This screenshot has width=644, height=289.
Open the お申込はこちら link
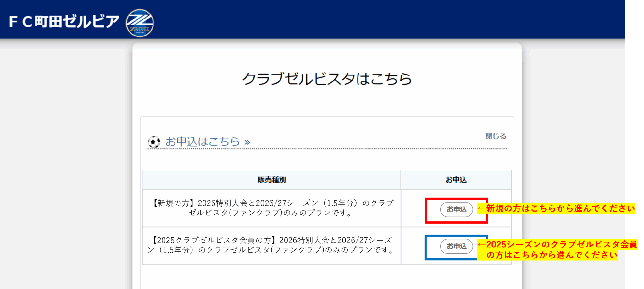click(x=203, y=142)
